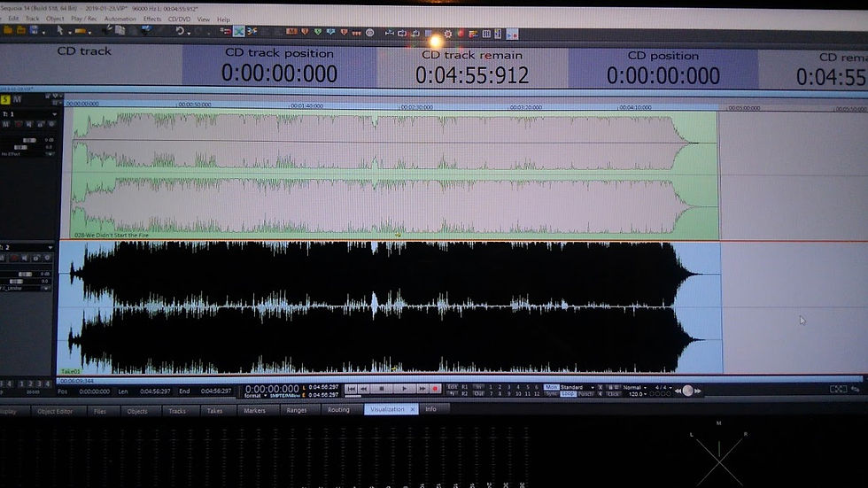Click the rewind transport button
This screenshot has width=868, height=488.
pos(364,389)
